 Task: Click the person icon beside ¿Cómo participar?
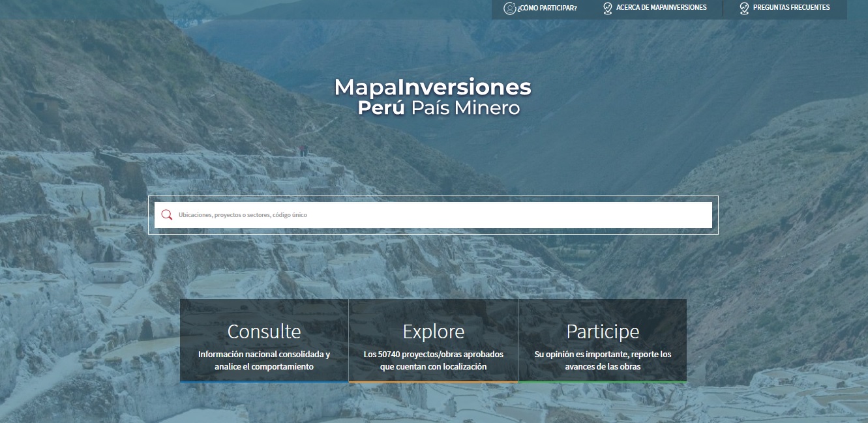pyautogui.click(x=509, y=8)
